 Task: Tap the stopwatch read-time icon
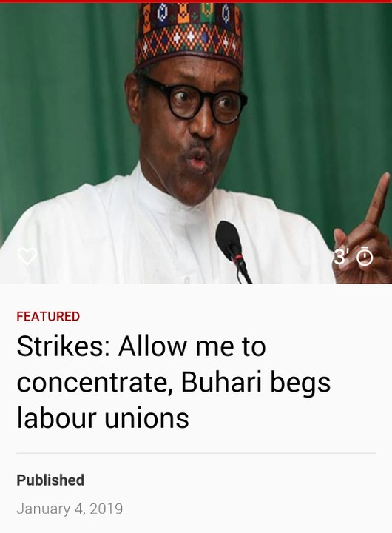365,257
